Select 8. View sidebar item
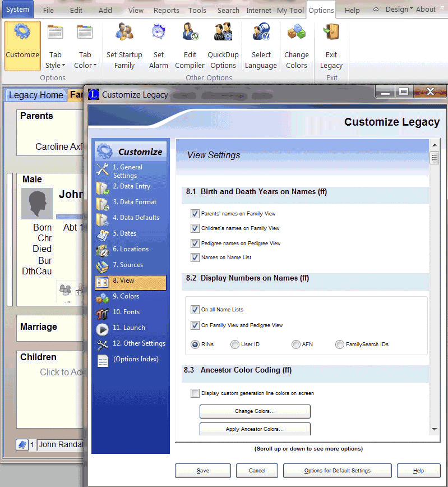448x487 pixels. point(131,283)
